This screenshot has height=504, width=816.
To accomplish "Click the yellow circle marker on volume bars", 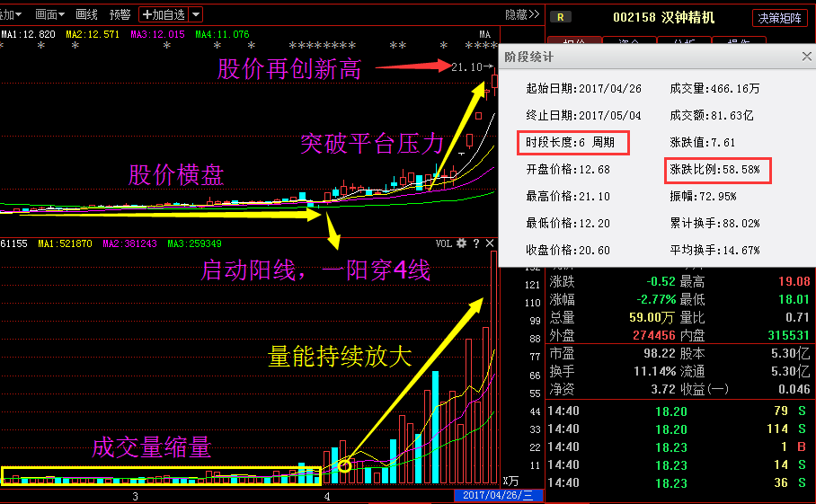I will tap(344, 465).
